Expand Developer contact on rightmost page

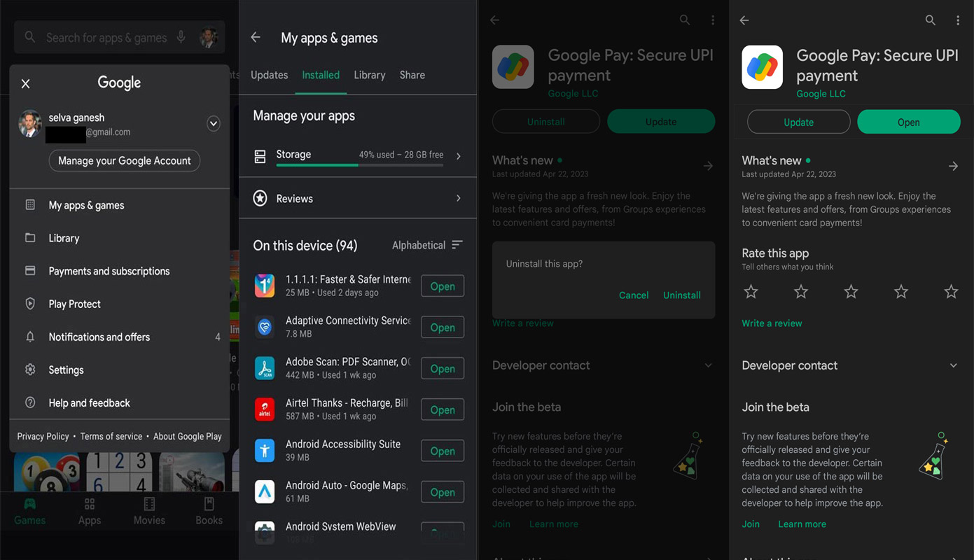(x=953, y=365)
